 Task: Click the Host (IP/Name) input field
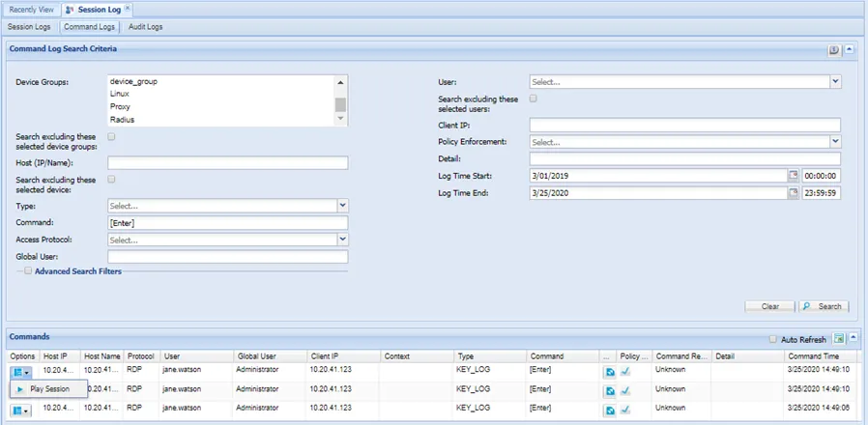(x=227, y=163)
